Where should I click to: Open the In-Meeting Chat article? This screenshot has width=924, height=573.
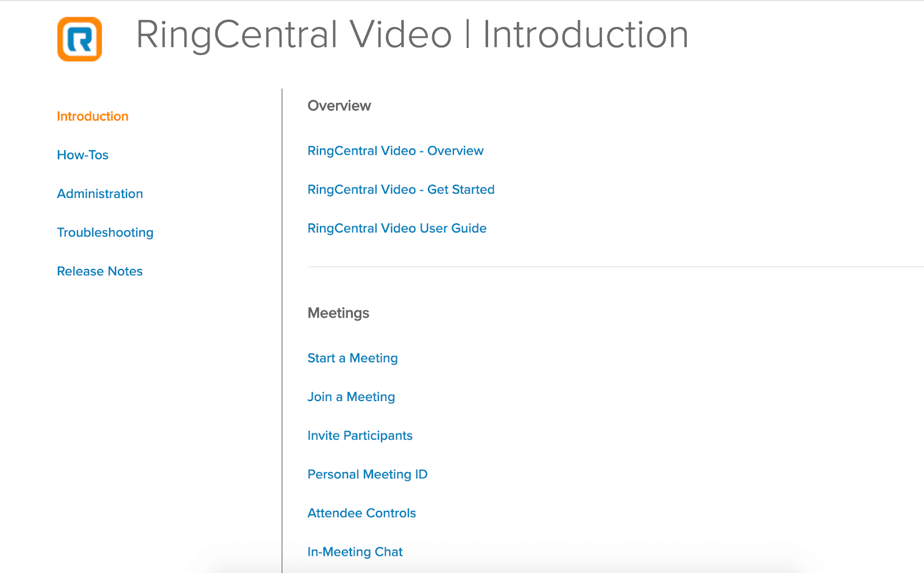pos(355,552)
